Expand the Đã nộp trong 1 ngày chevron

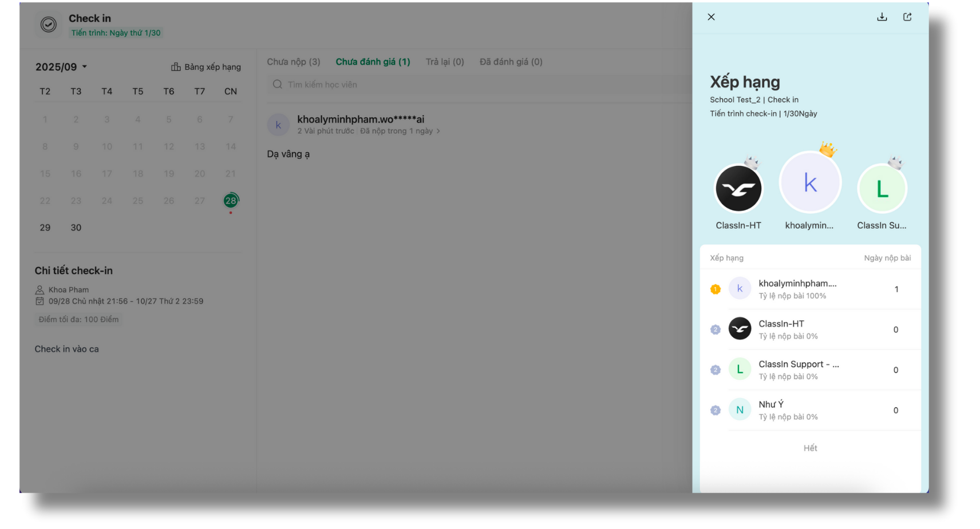click(x=438, y=132)
